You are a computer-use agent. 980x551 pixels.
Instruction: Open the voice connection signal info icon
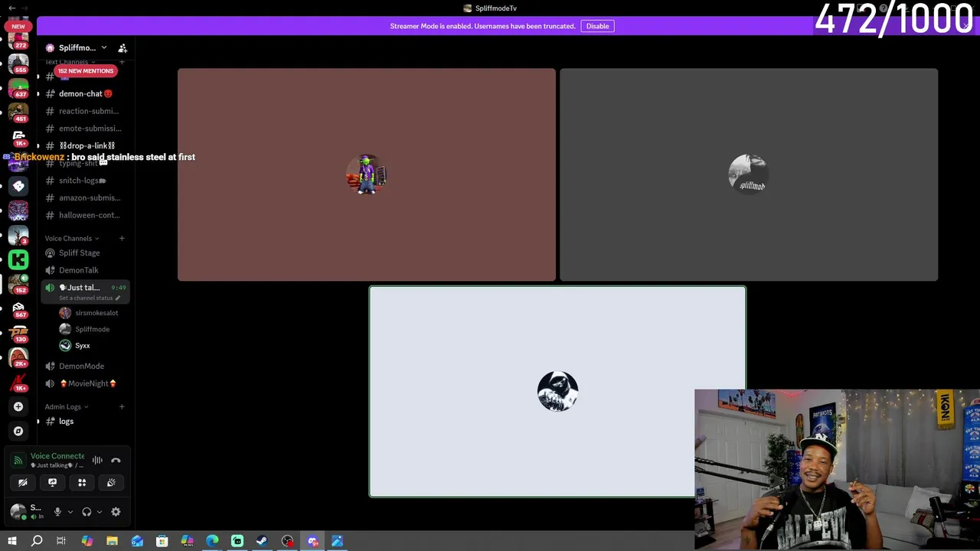click(18, 461)
